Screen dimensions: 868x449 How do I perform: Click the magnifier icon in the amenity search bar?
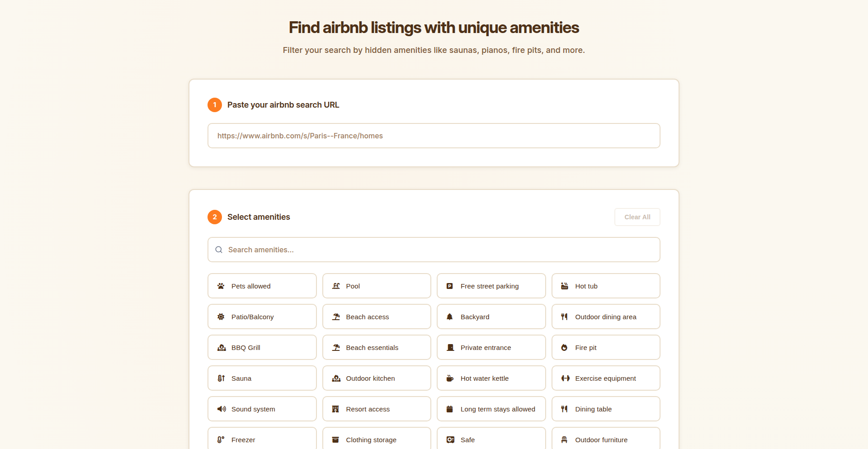[x=219, y=250]
